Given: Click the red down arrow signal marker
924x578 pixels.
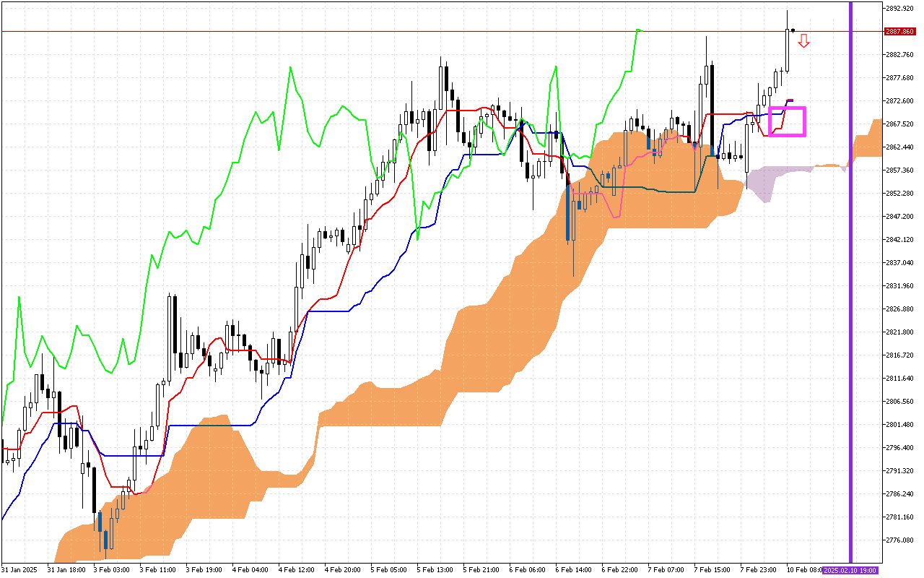Looking at the screenshot, I should (x=803, y=41).
